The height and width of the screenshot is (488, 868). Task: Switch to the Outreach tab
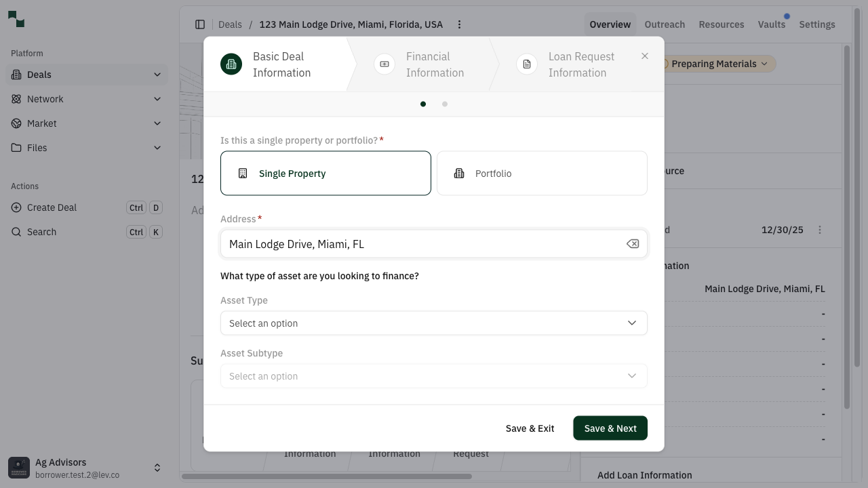pyautogui.click(x=665, y=24)
